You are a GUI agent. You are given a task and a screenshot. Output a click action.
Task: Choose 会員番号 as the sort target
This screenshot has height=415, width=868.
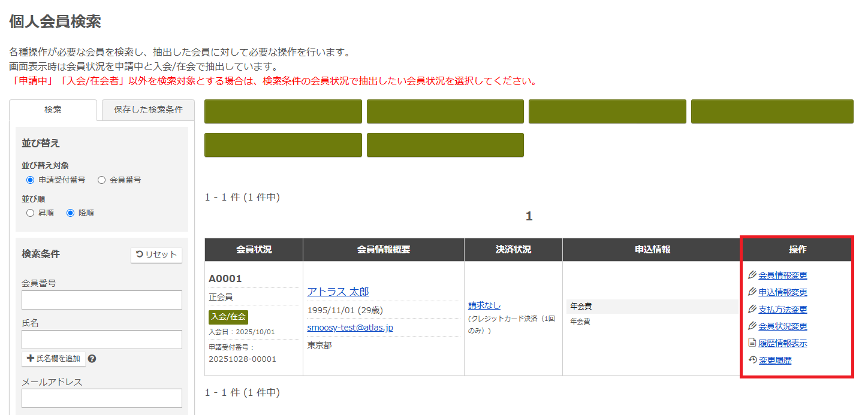[x=101, y=180]
